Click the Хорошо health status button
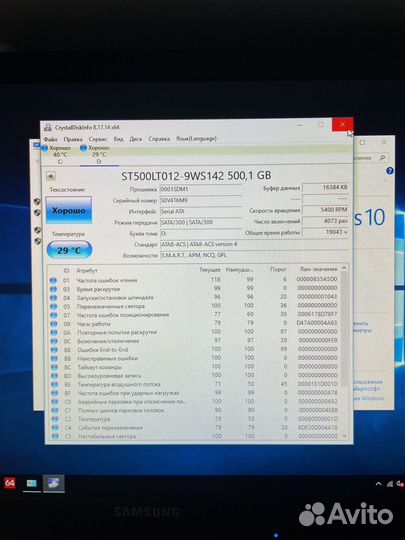405x540 pixels. click(x=69, y=210)
